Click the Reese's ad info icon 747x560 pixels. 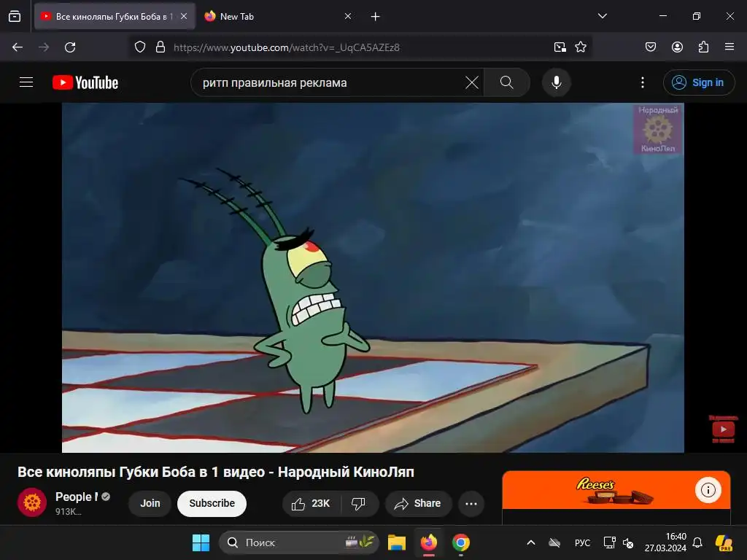[708, 489]
